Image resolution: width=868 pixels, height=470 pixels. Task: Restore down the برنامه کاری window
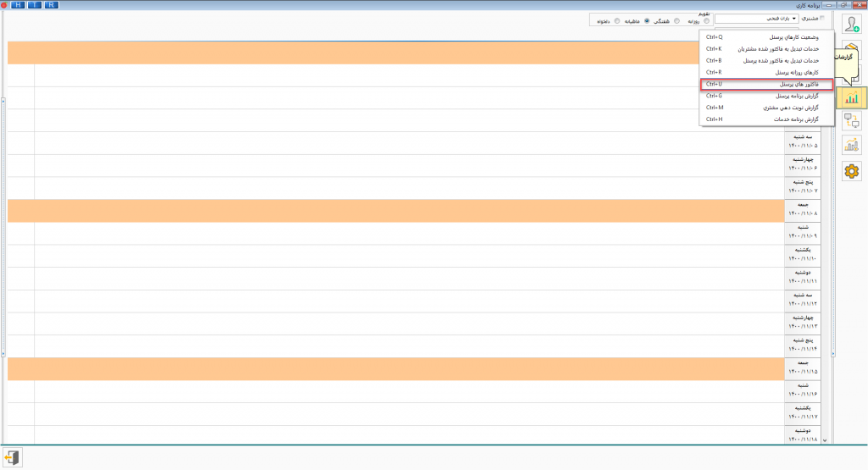pos(844,5)
